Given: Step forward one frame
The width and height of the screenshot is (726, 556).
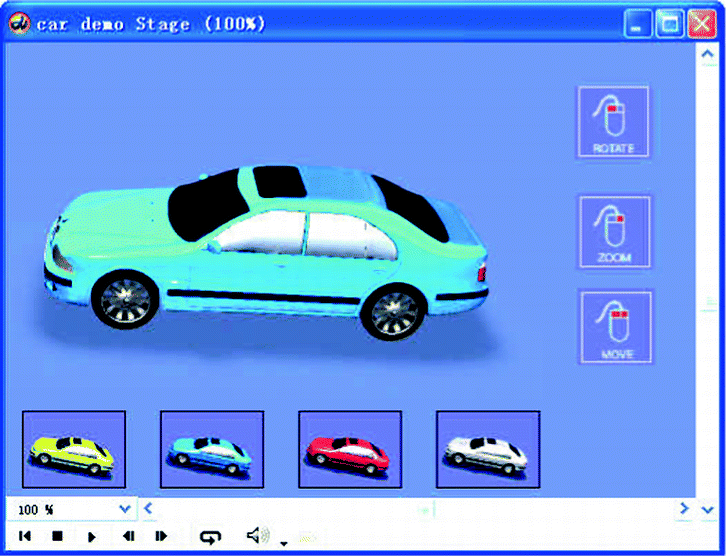Looking at the screenshot, I should click(x=161, y=536).
